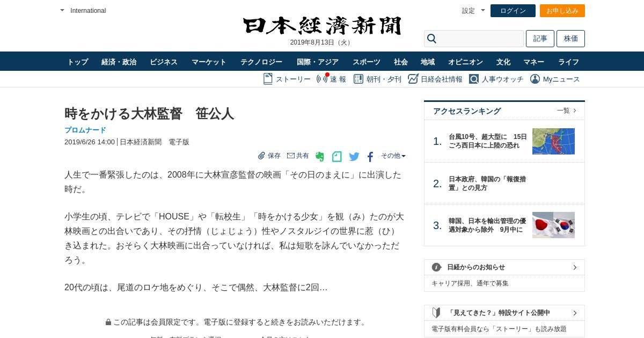Screen dimensions: 644x338
Task: Save article with paperclip 保存 icon
Action: pos(262,156)
